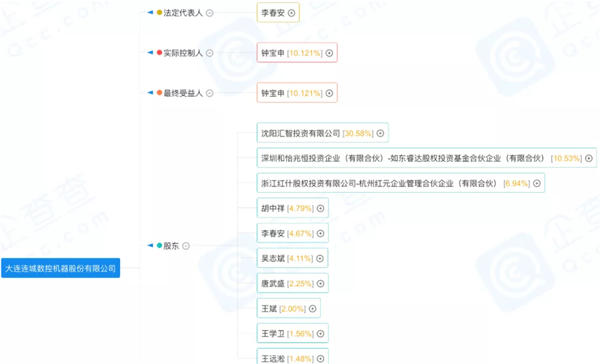Click plus icon beside 胡中祥 4.79%
Viewport: 600px width, 364px height.
pyautogui.click(x=320, y=209)
